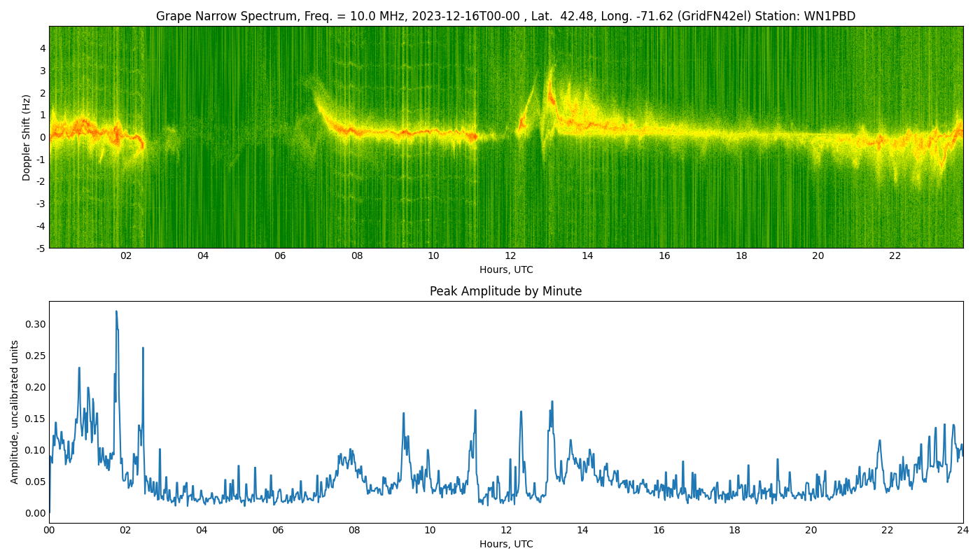This screenshot has height=560, width=980.
Task: Click the 12 hour tick below the spectrogram
Action: tap(510, 256)
